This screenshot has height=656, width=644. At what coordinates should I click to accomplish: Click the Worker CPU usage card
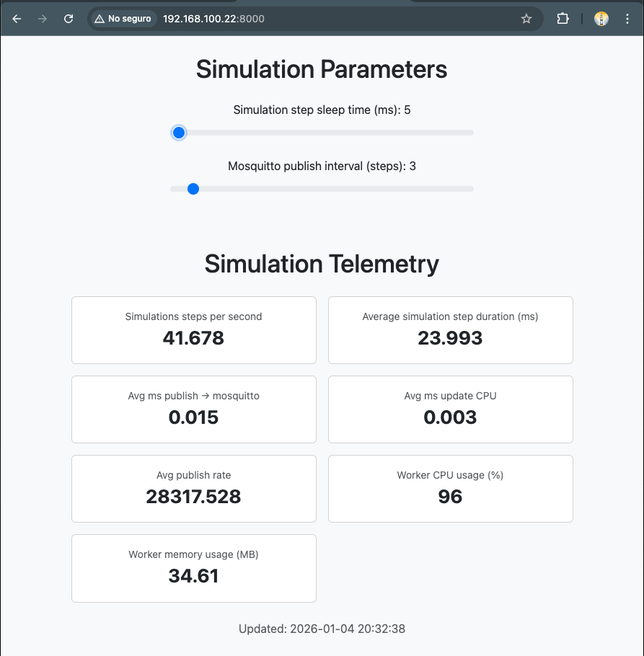coord(450,488)
